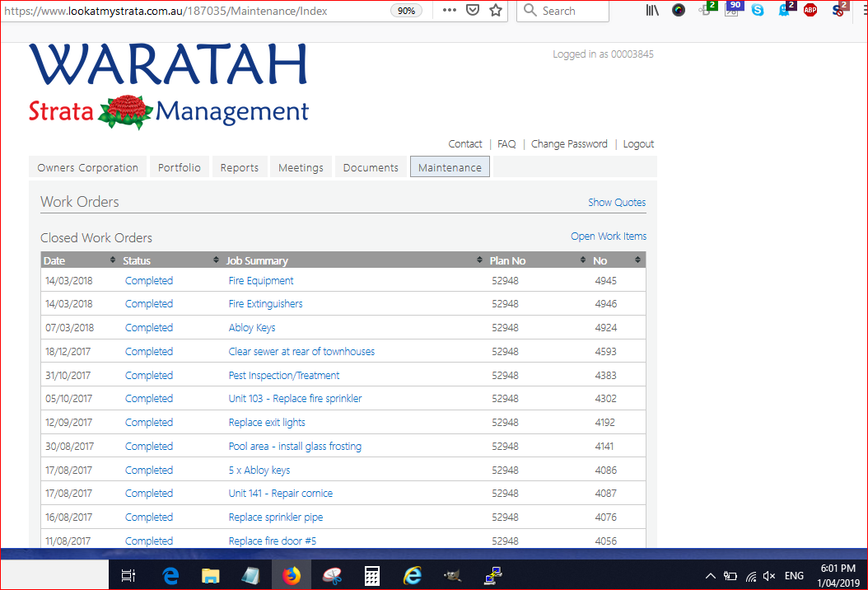Open the Owners Corporation tab
868x590 pixels.
point(87,167)
